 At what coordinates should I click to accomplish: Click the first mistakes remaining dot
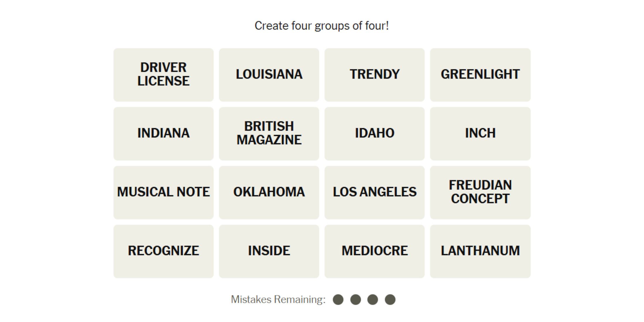pos(338,299)
